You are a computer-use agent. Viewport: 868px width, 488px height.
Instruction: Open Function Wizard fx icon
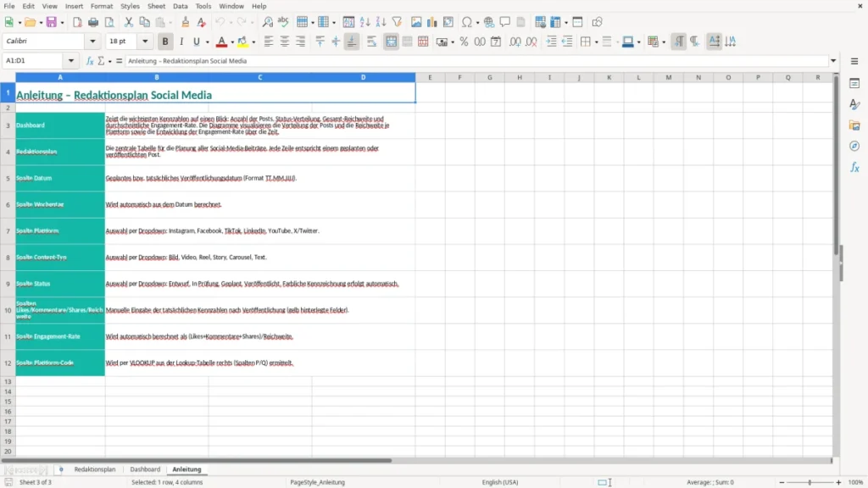90,61
